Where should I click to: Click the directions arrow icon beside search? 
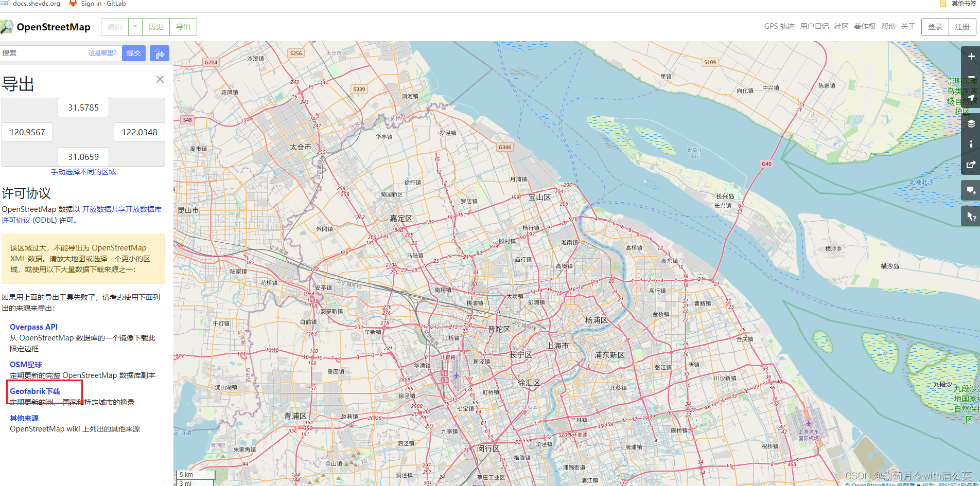pyautogui.click(x=160, y=53)
